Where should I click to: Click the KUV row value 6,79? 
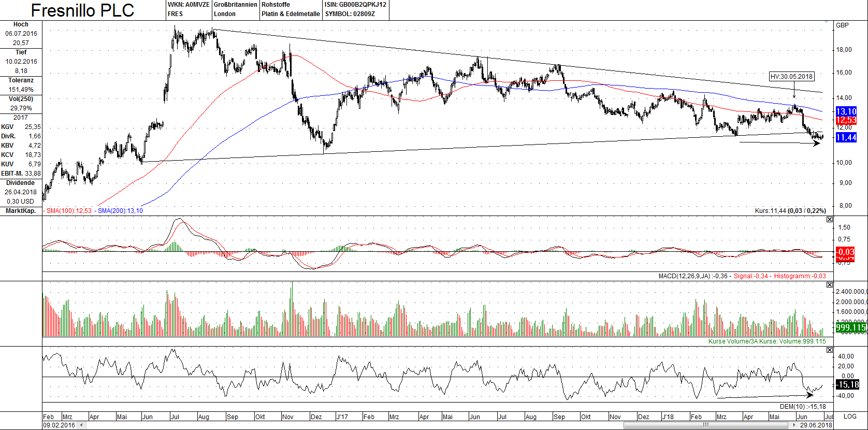click(x=35, y=164)
